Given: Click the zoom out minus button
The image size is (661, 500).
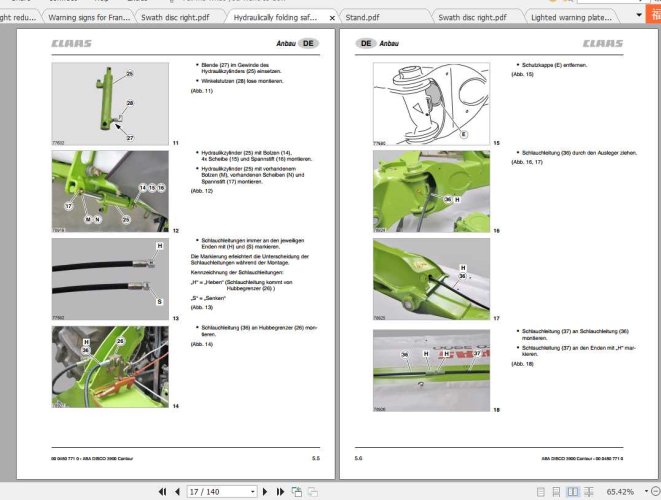Looking at the screenshot, I should click(x=656, y=492).
